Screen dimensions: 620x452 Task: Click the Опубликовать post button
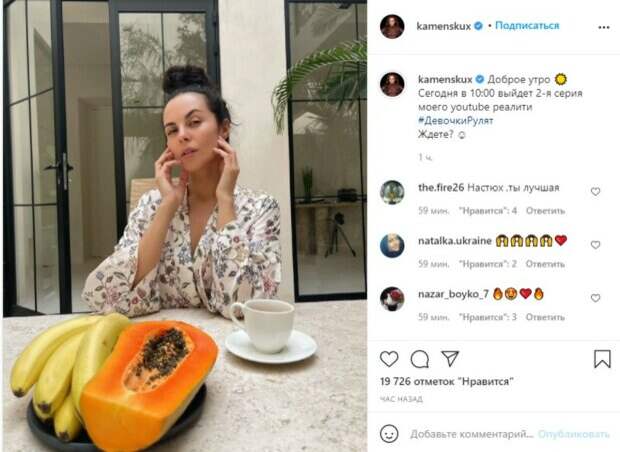[574, 434]
